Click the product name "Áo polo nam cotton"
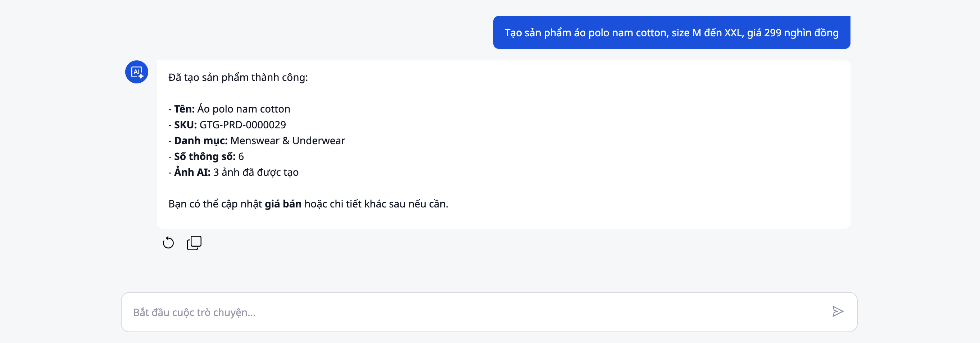Image resolution: width=980 pixels, height=343 pixels. coord(244,109)
